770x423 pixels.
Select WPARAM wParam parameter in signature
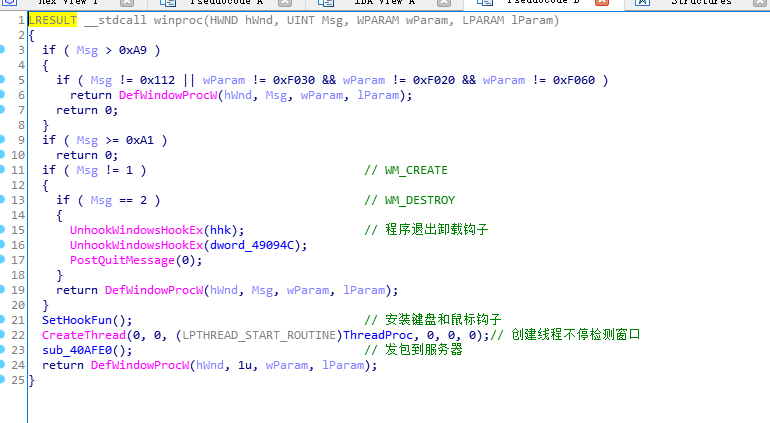(402, 20)
